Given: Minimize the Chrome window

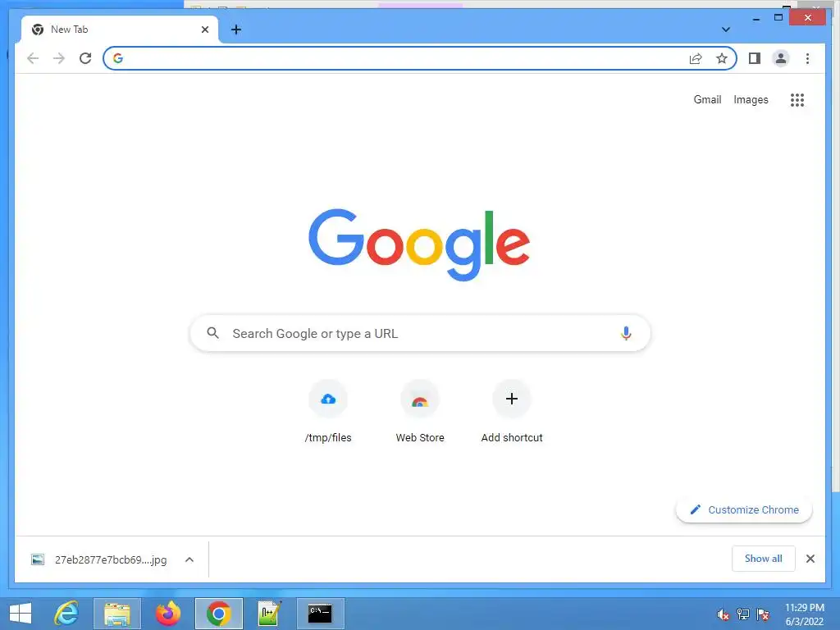Looking at the screenshot, I should pyautogui.click(x=756, y=18).
